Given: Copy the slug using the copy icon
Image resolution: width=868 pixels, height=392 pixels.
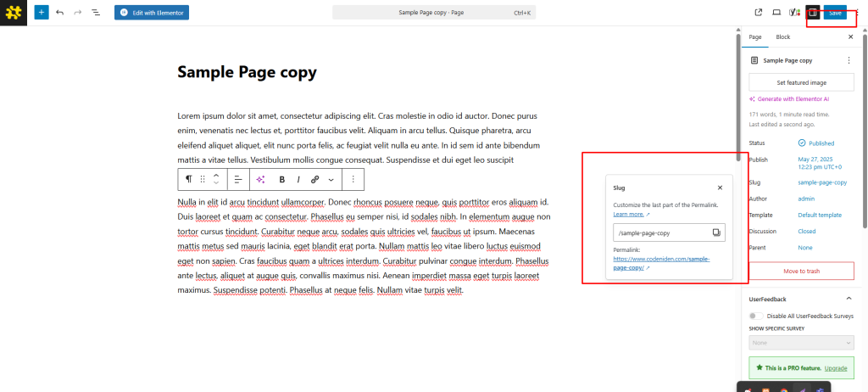Looking at the screenshot, I should coord(716,232).
